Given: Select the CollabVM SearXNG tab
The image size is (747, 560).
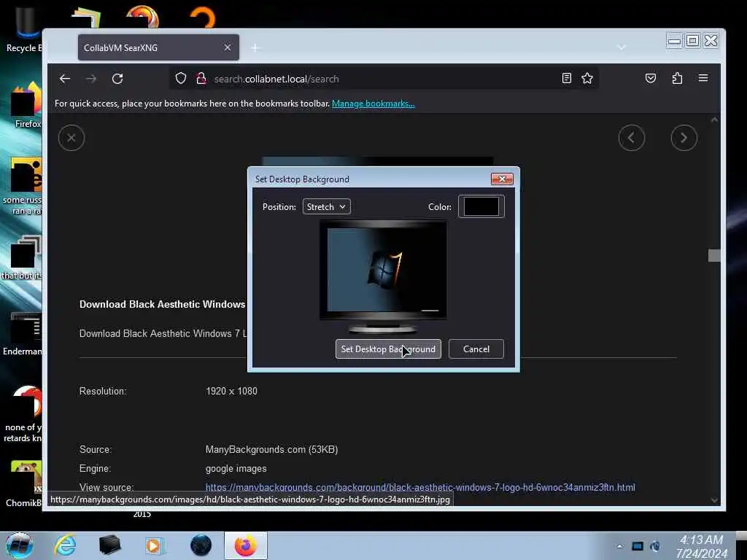Looking at the screenshot, I should [158, 47].
